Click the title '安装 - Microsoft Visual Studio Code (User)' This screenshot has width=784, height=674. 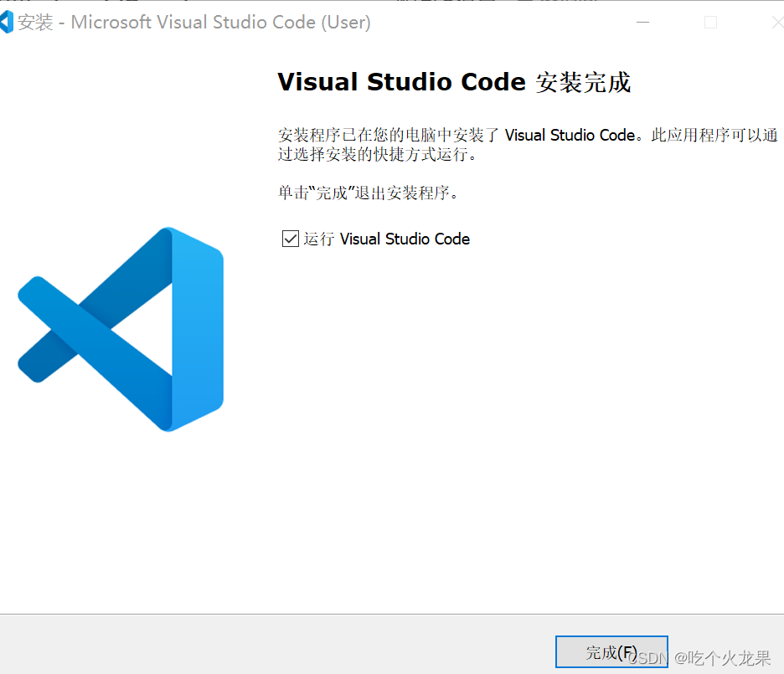(x=194, y=23)
